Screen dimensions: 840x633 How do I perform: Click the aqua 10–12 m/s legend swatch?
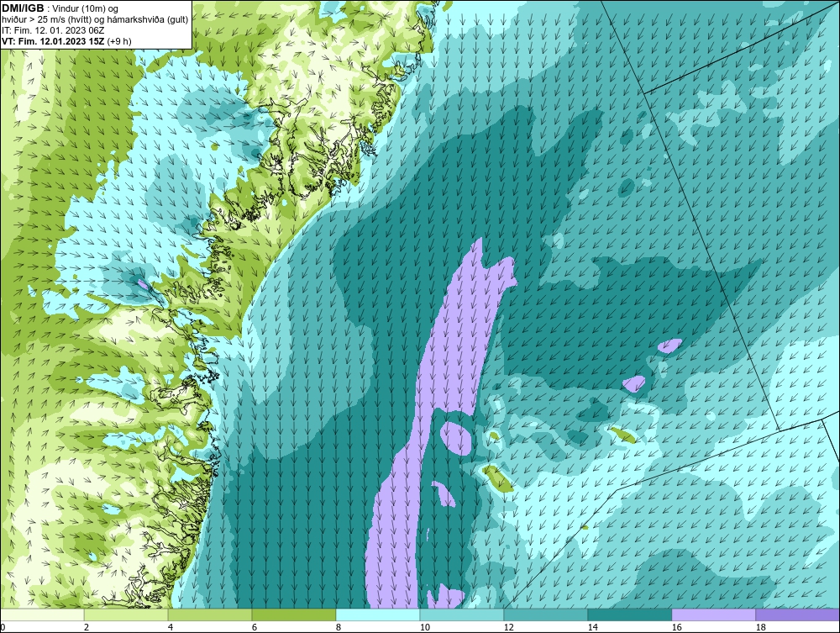(x=462, y=615)
